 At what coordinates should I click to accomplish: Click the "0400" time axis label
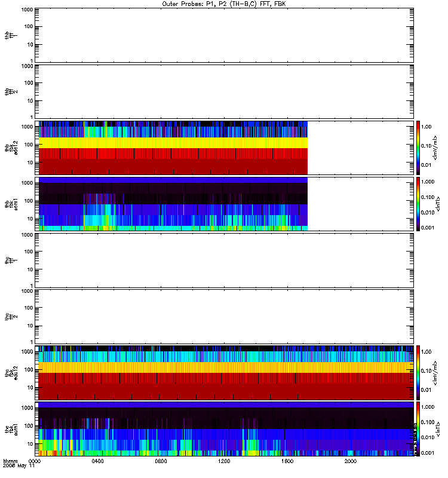coord(97,461)
